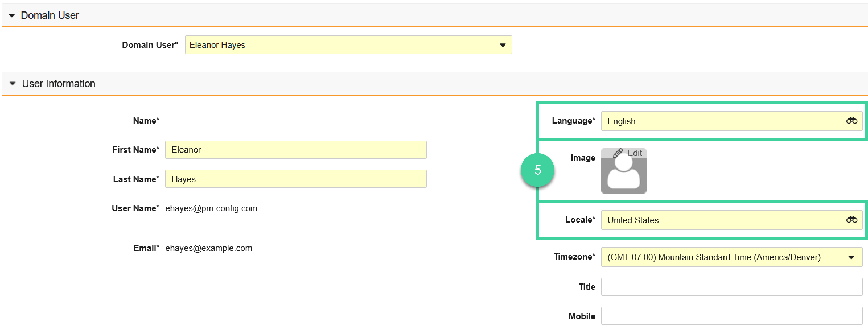The width and height of the screenshot is (868, 333).
Task: Open the Language lookup with the binoculars icon
Action: point(851,121)
